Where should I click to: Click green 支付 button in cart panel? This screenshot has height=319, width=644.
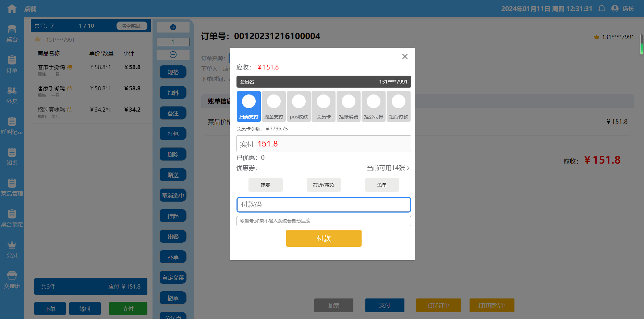coord(128,309)
